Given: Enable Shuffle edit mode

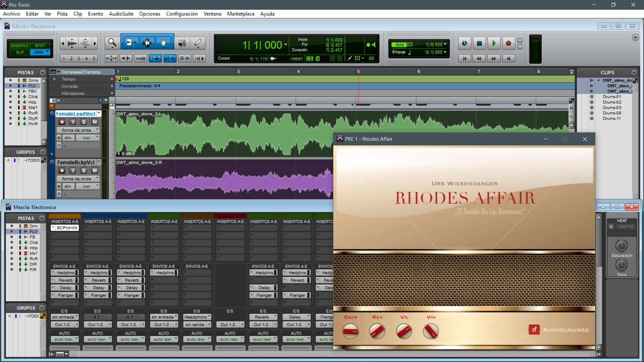Looking at the screenshot, I should click(19, 46).
